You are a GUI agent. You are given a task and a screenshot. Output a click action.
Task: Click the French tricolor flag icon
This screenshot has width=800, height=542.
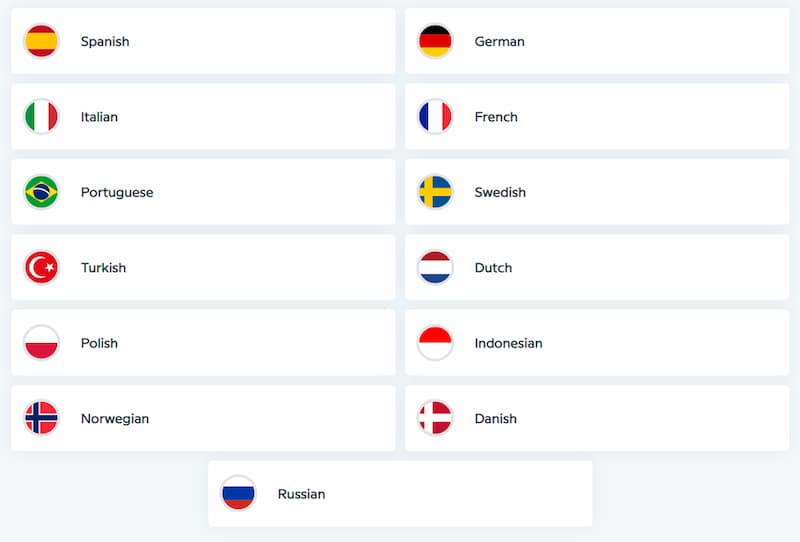(435, 116)
